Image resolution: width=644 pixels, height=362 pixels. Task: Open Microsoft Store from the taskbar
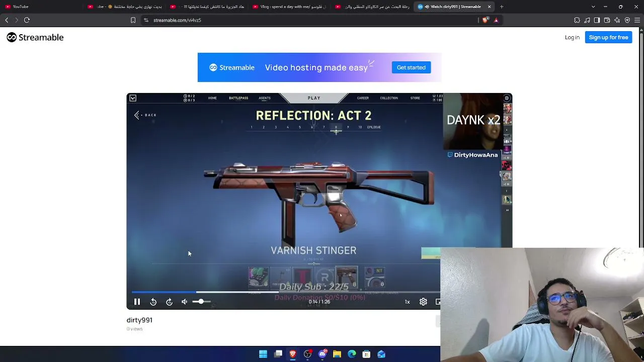click(x=366, y=354)
